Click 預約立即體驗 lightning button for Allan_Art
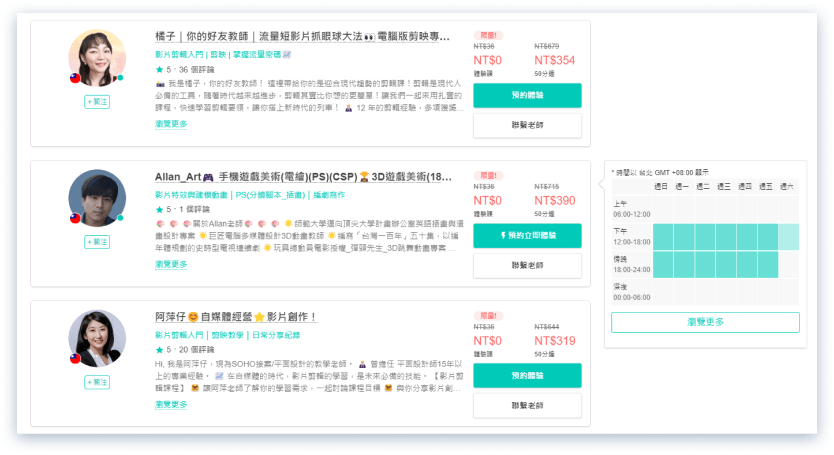 (x=526, y=235)
